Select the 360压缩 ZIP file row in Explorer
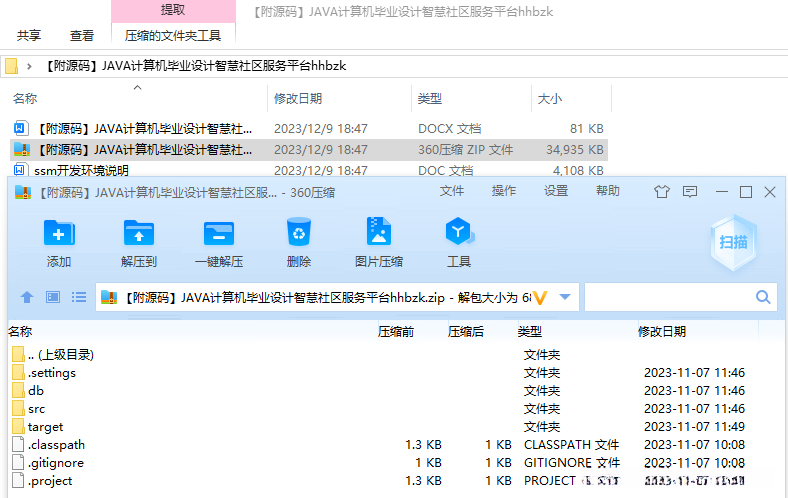Viewport: 788px width, 498px height. coord(309,150)
